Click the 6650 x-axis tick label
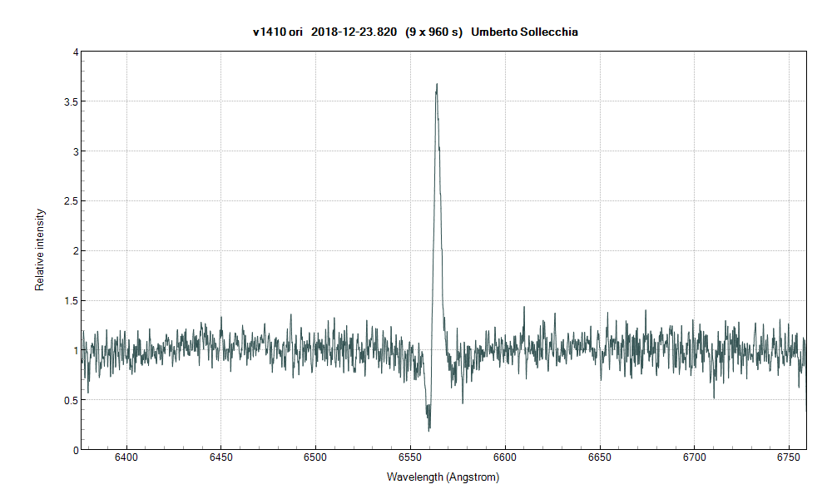Viewport: 832px width, 504px height. point(599,457)
